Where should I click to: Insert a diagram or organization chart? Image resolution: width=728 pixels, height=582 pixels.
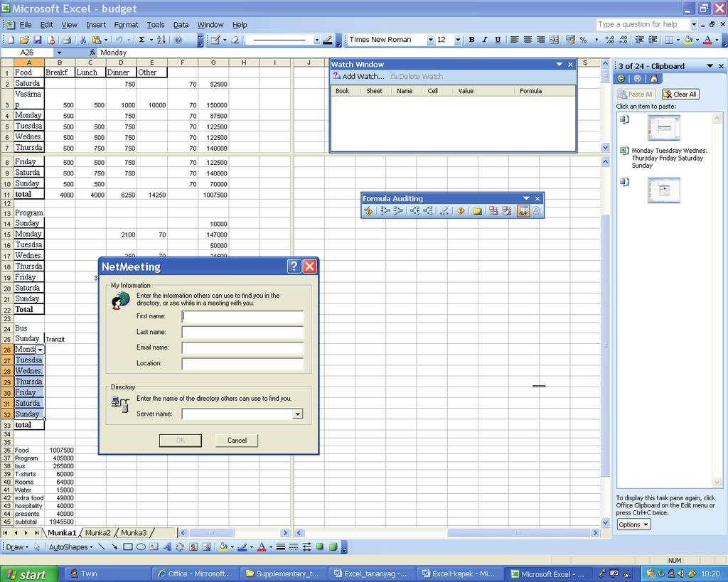pyautogui.click(x=180, y=547)
